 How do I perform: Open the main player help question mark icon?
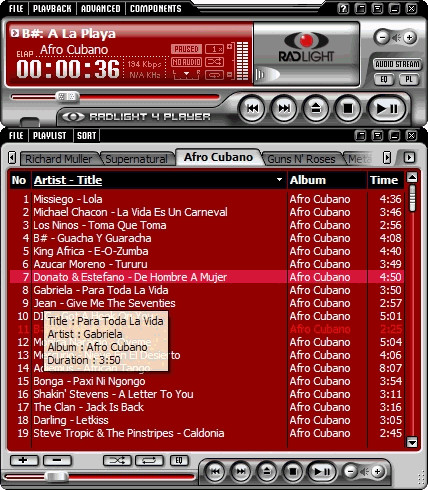[343, 8]
